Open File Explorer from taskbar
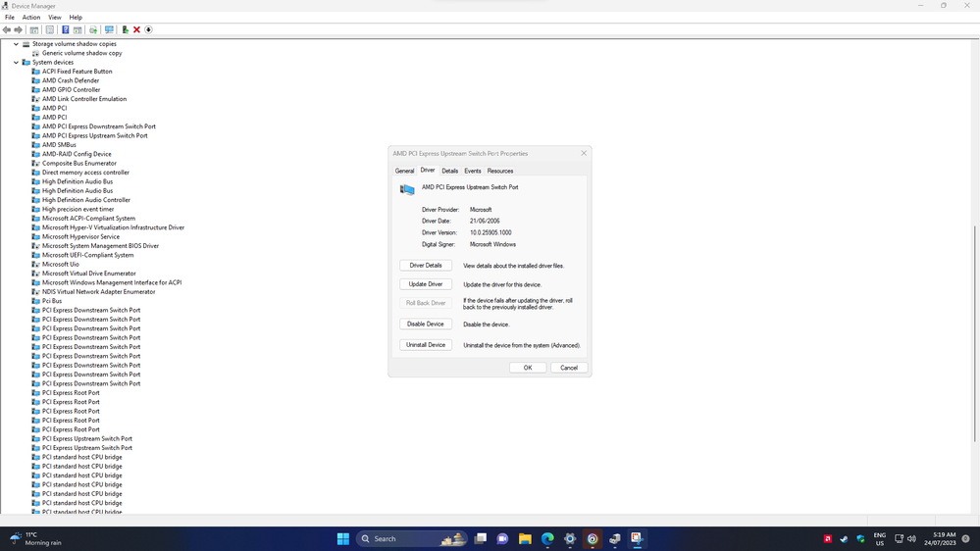Image resolution: width=980 pixels, height=551 pixels. (x=525, y=538)
